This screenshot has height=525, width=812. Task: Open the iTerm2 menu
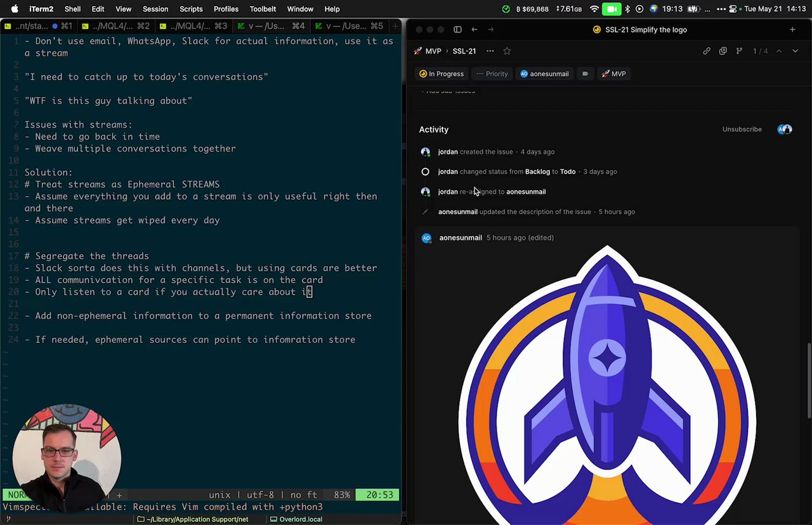(41, 9)
